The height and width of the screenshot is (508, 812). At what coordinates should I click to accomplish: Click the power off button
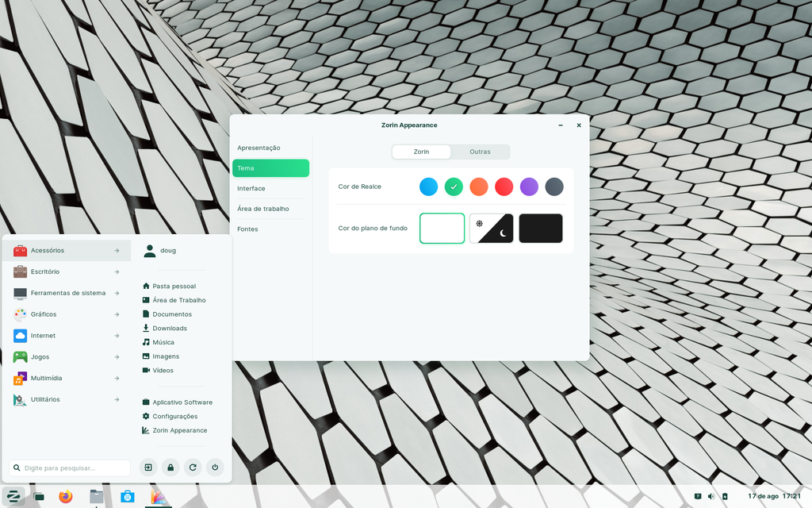click(x=215, y=468)
